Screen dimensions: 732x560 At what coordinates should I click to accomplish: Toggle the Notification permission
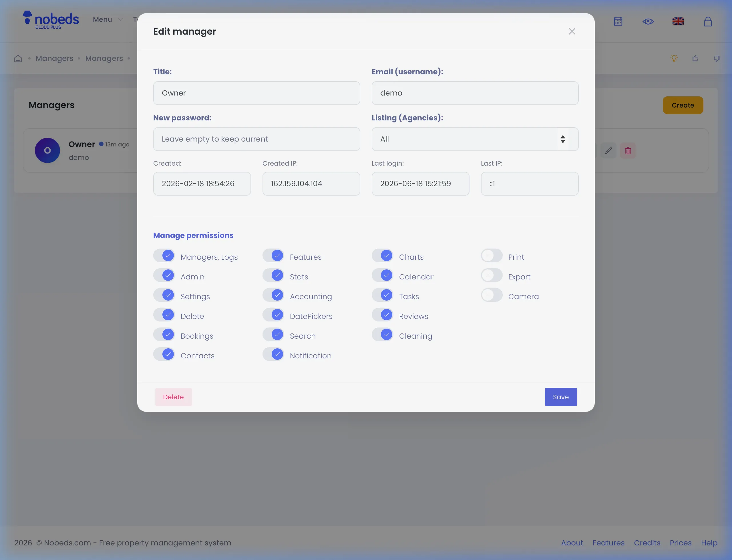[x=273, y=354]
